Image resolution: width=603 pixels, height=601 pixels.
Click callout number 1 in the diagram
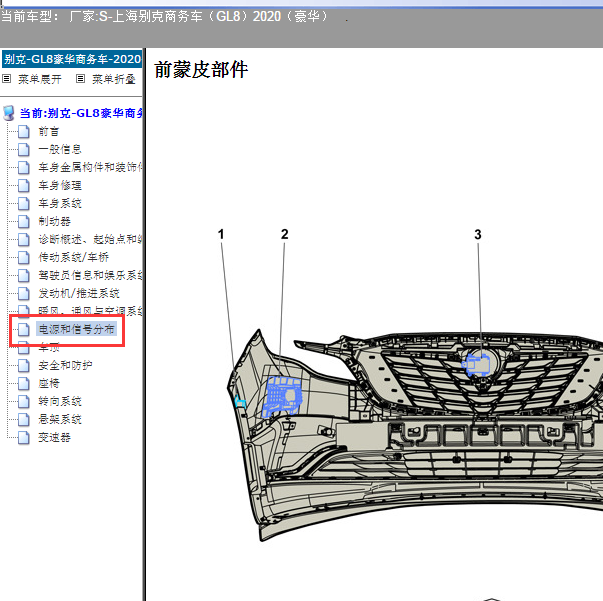(221, 234)
